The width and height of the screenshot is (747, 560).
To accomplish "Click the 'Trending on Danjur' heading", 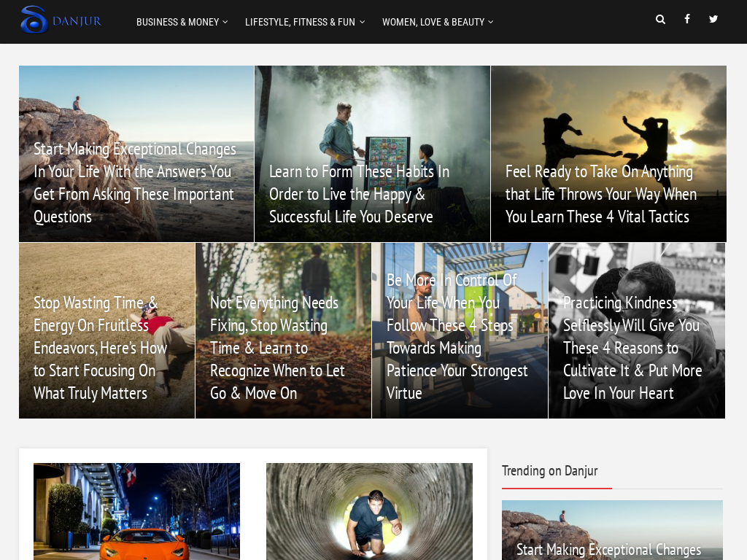I will 549,471.
